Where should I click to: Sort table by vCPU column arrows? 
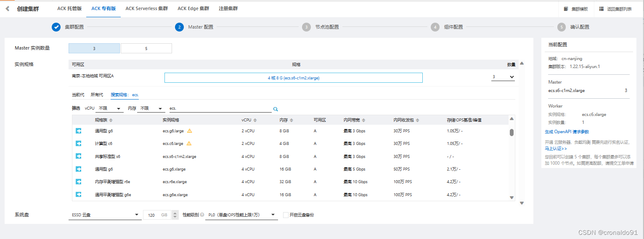point(255,120)
